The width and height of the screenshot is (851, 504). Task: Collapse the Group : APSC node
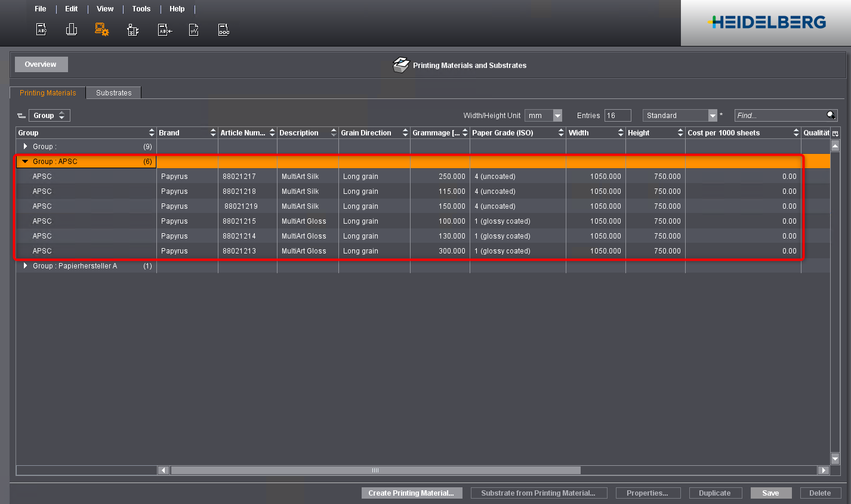pos(25,161)
